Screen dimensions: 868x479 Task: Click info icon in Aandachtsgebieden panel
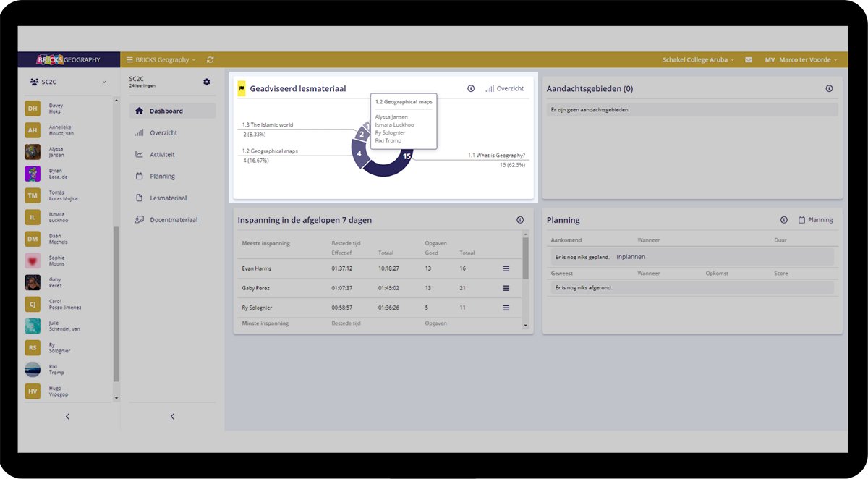click(x=829, y=88)
